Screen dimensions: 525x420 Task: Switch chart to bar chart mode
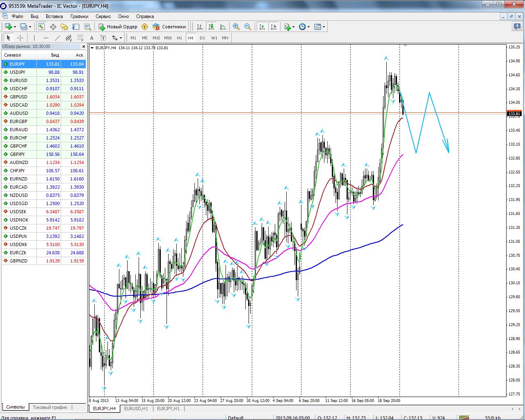200,27
